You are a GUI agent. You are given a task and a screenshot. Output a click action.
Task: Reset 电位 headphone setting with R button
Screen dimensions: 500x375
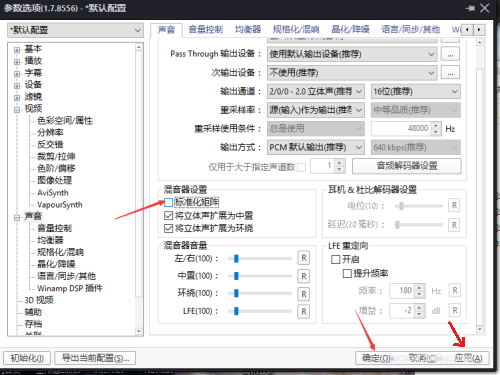pyautogui.click(x=454, y=205)
